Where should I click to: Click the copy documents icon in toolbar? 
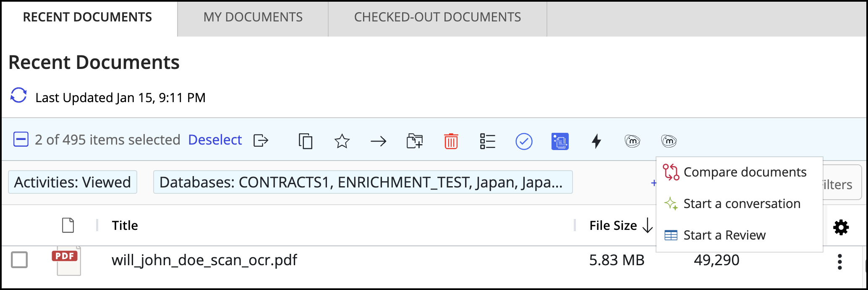point(306,141)
